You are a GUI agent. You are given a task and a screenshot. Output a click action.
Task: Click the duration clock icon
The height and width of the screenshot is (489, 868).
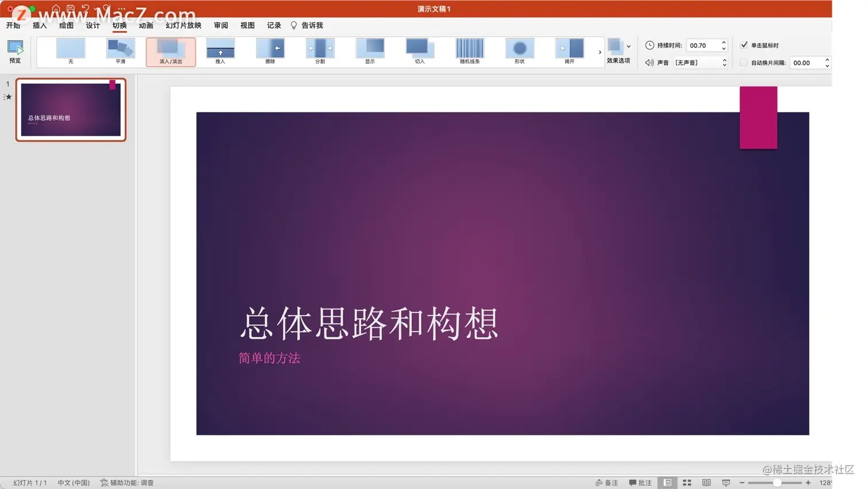[x=649, y=45]
